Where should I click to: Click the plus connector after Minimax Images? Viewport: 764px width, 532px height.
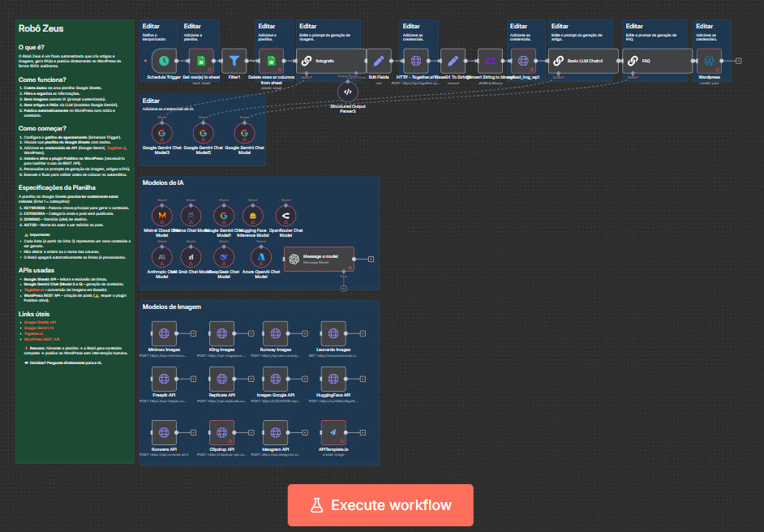click(193, 333)
